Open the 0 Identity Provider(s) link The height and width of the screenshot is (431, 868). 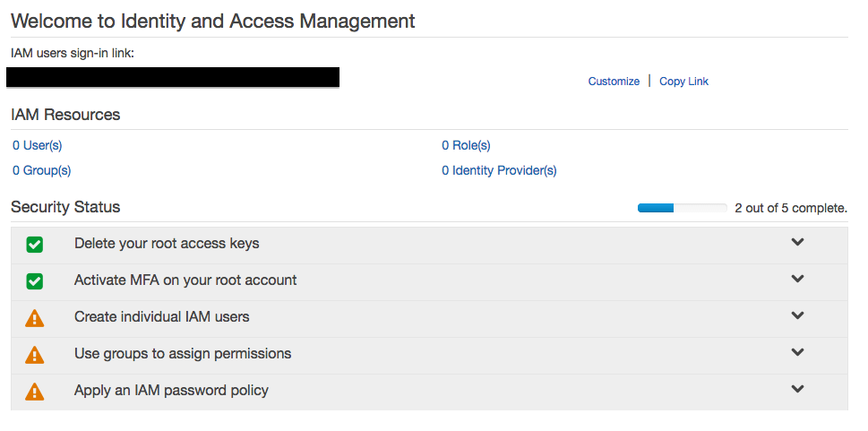[499, 170]
